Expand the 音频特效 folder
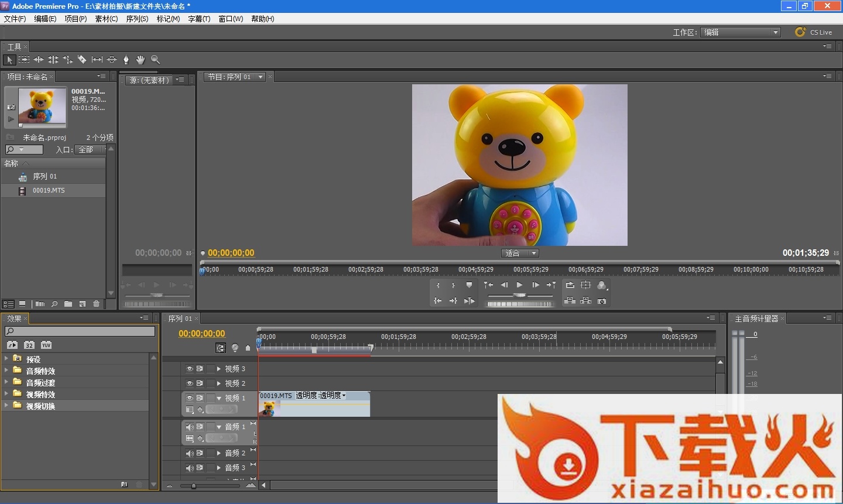 tap(6, 370)
